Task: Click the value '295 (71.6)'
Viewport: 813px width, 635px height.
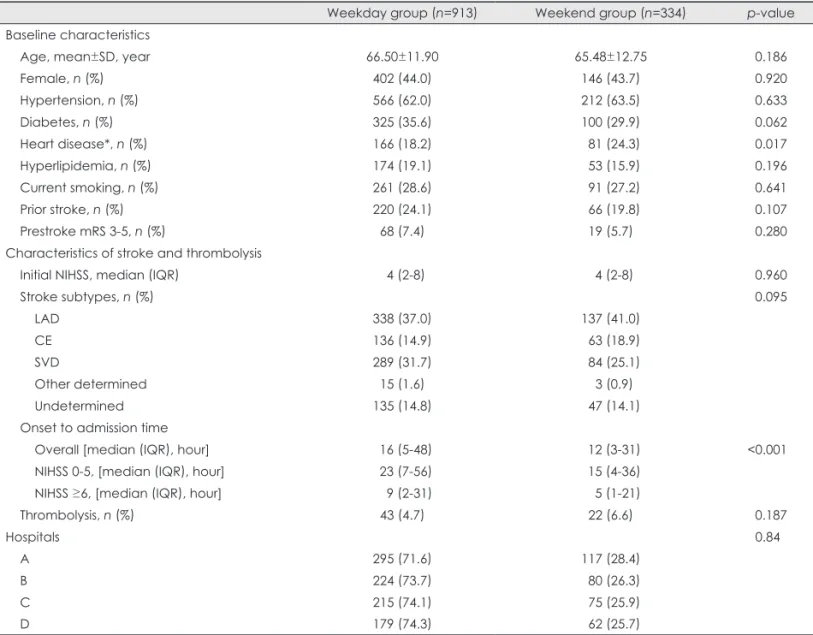Action: pos(402,559)
